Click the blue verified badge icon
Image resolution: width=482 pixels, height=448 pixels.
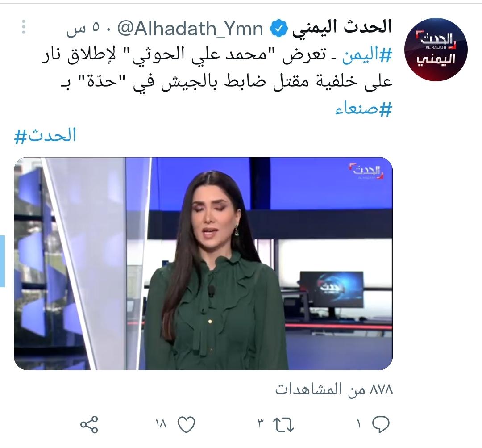coord(278,28)
